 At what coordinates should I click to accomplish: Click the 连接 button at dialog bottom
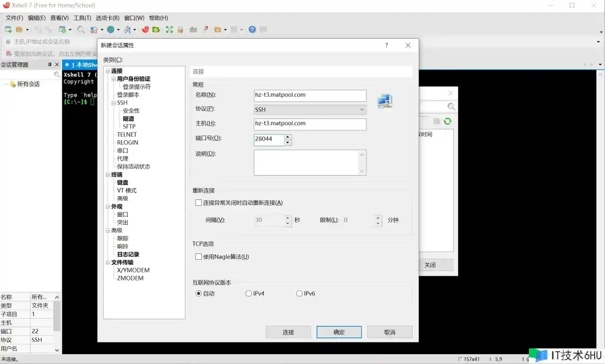[x=288, y=332]
